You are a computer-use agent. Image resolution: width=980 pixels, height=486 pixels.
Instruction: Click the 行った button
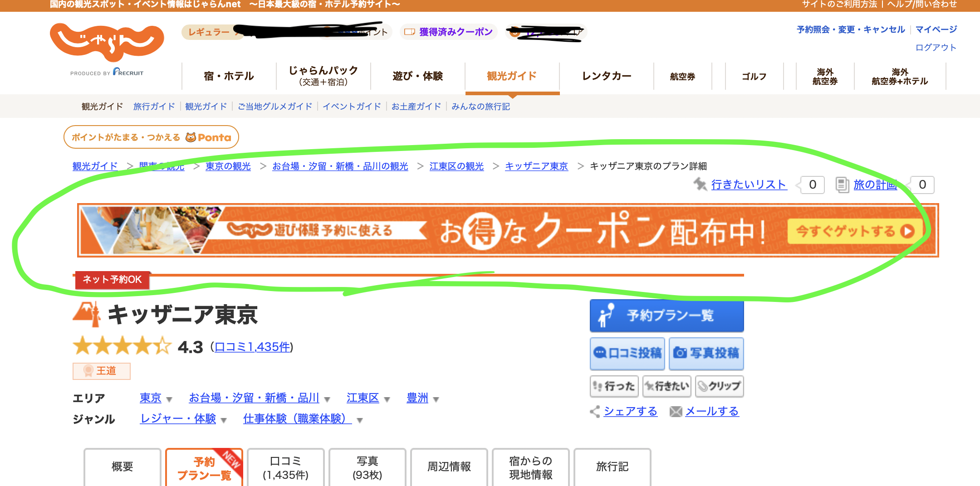[614, 386]
